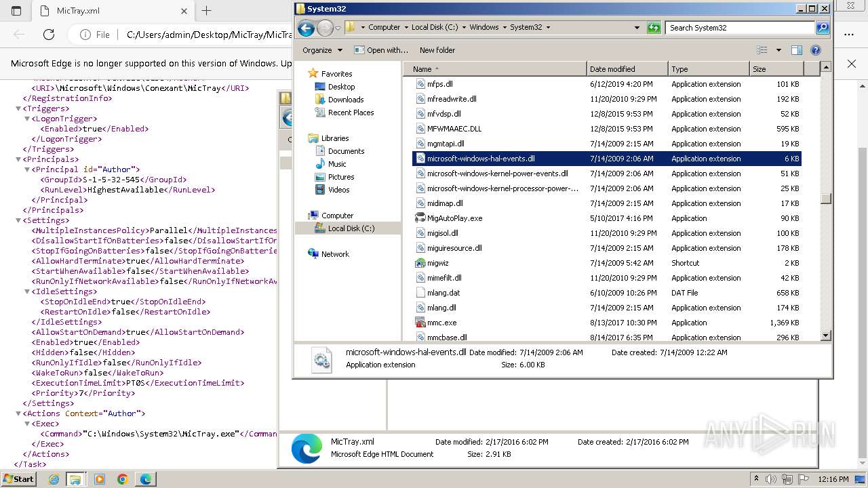
Task: Sort by the Type column header
Action: click(x=709, y=69)
